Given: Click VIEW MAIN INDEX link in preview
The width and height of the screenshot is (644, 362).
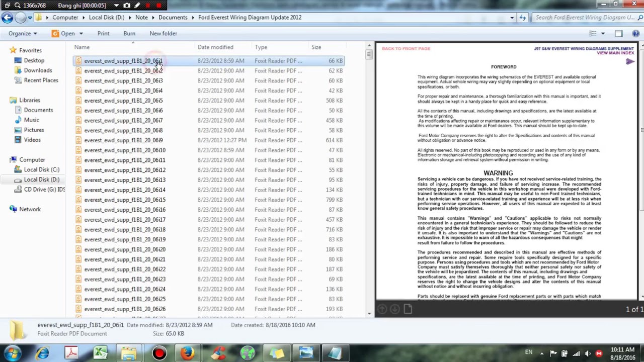Looking at the screenshot, I should [x=615, y=53].
